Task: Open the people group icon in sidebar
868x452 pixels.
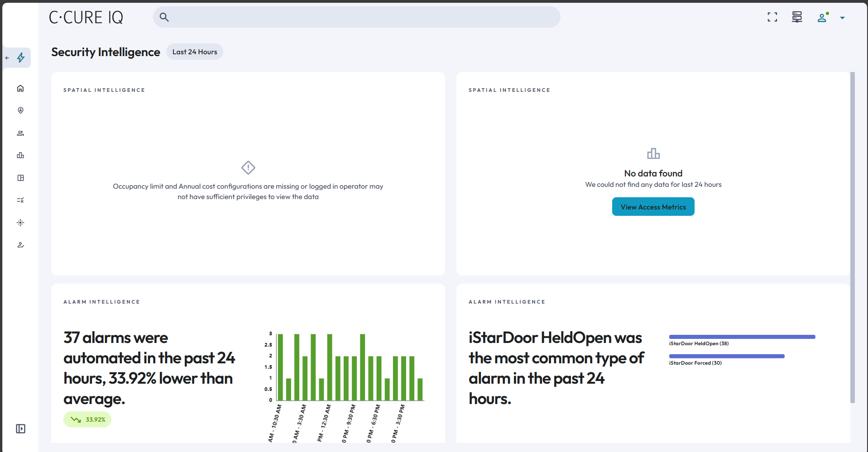Action: pos(20,133)
